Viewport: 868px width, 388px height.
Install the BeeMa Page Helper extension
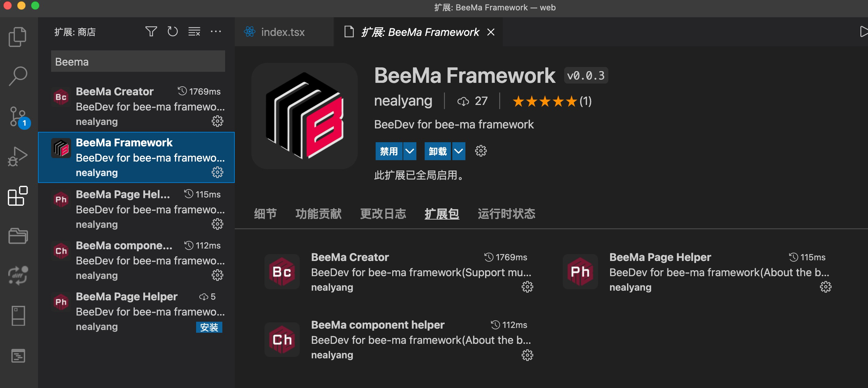click(x=209, y=327)
